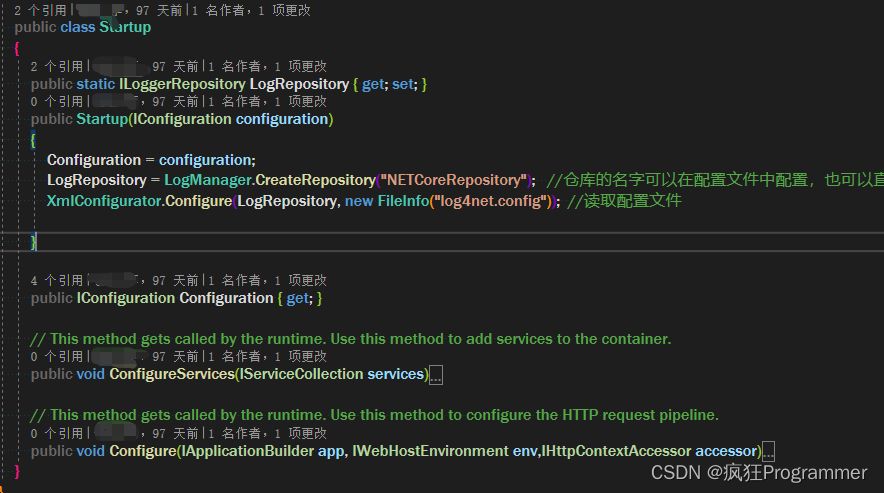Click the constructor opening brace
This screenshot has width=884, height=493.
pyautogui.click(x=33, y=140)
